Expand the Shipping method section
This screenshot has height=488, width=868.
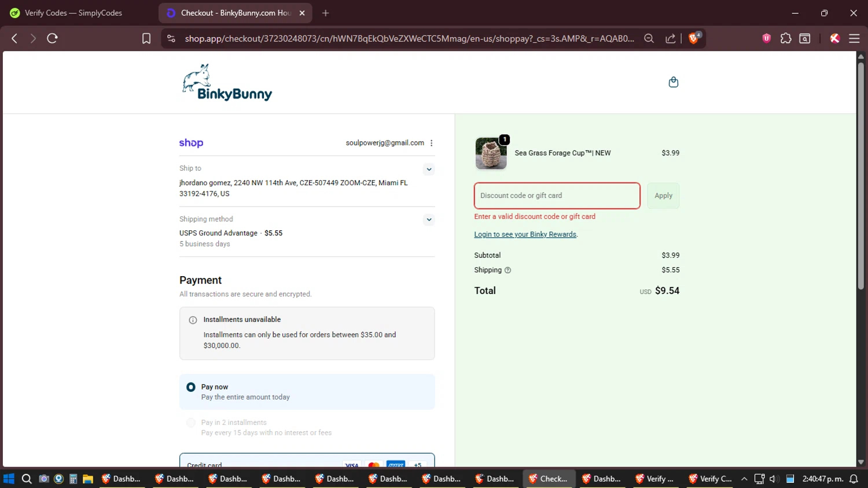429,220
